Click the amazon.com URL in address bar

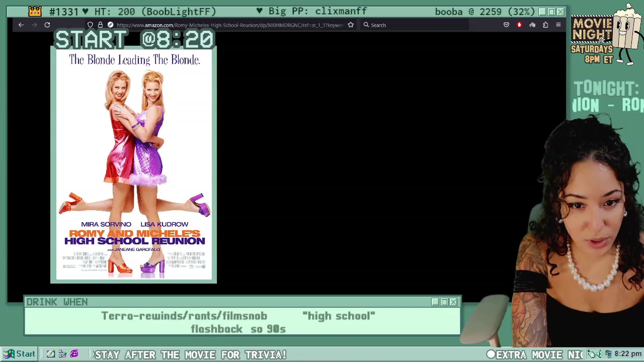coord(230,25)
